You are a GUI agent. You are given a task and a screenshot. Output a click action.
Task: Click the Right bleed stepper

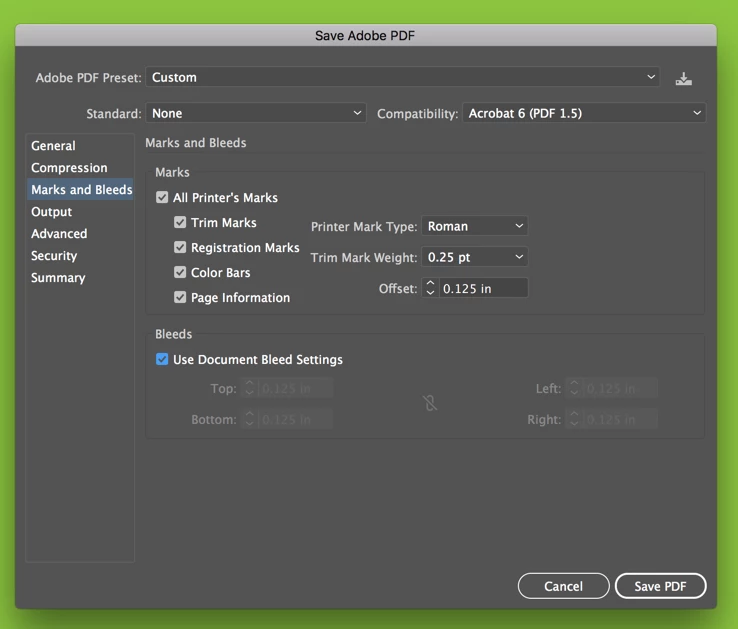[x=574, y=419]
